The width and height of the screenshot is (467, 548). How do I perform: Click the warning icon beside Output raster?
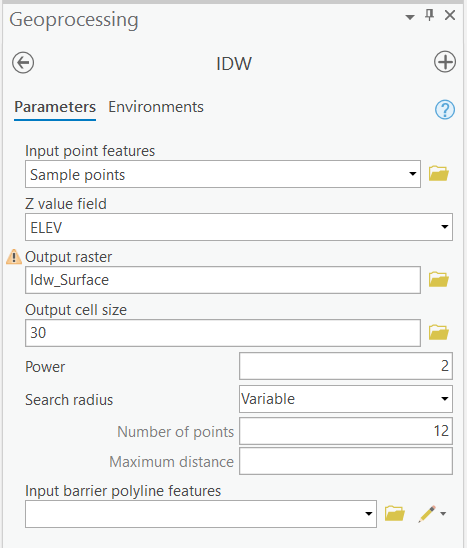14,257
